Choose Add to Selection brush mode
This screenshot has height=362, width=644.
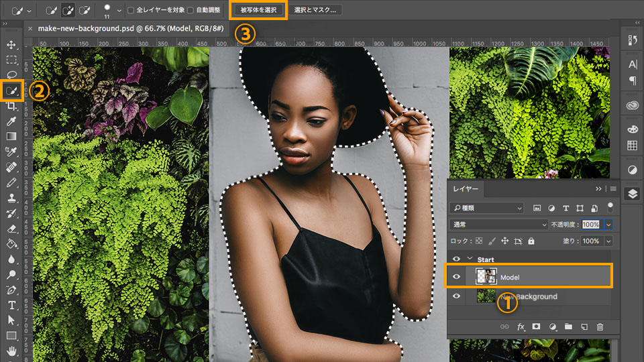(68, 10)
